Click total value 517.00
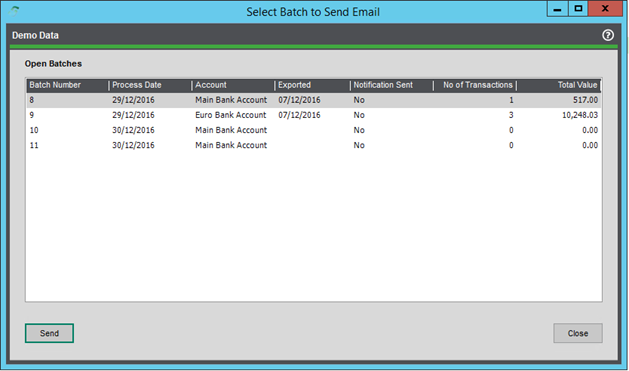This screenshot has height=371, width=629. coord(585,100)
